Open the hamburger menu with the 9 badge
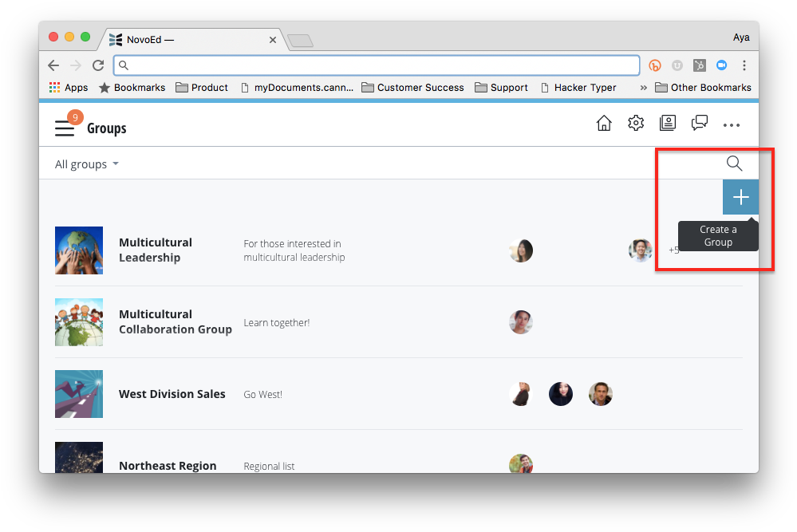 (x=65, y=128)
